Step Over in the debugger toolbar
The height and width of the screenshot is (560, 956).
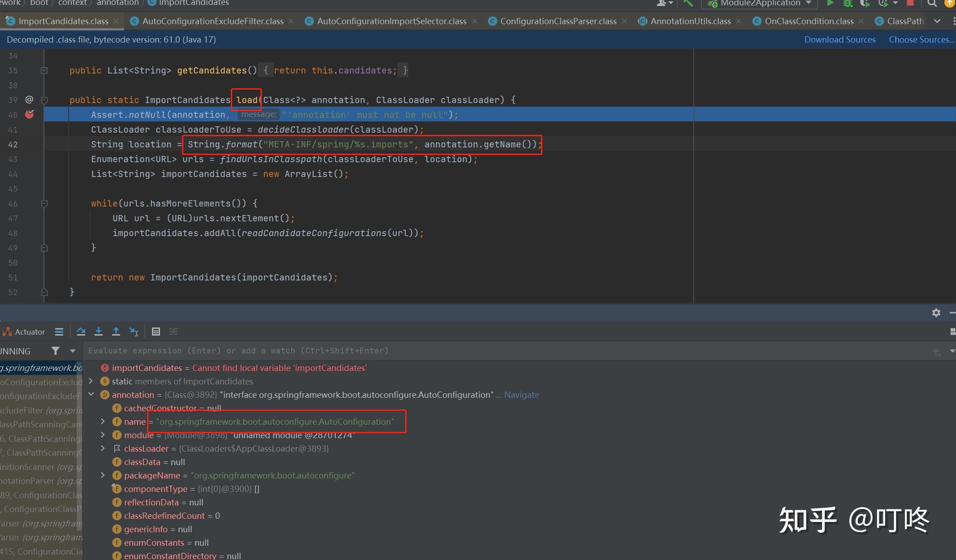tap(81, 332)
